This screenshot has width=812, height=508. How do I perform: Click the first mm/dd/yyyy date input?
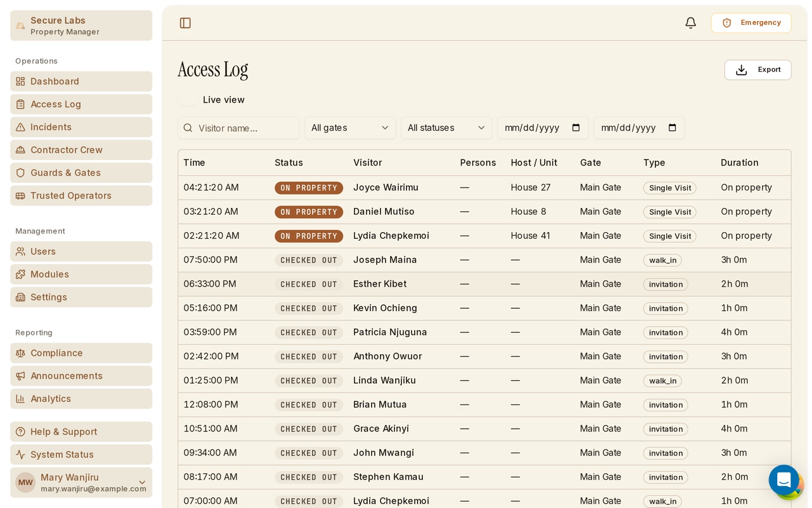tap(542, 128)
